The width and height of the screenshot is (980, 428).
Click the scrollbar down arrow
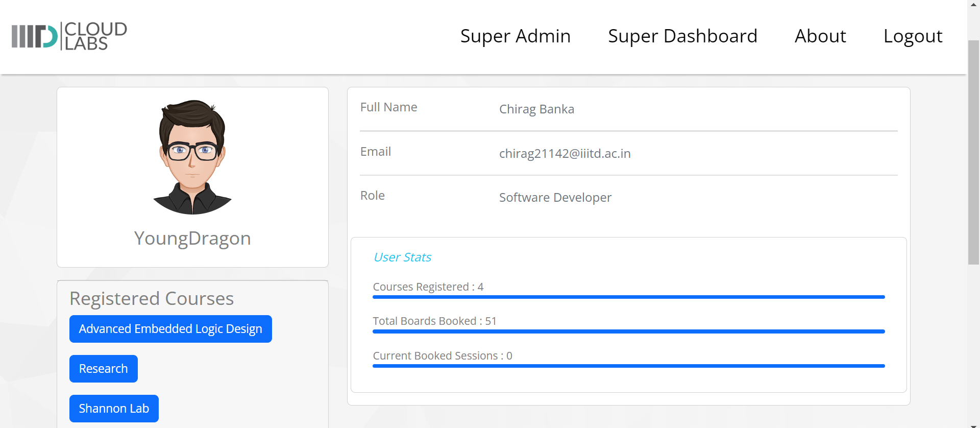[x=973, y=425]
